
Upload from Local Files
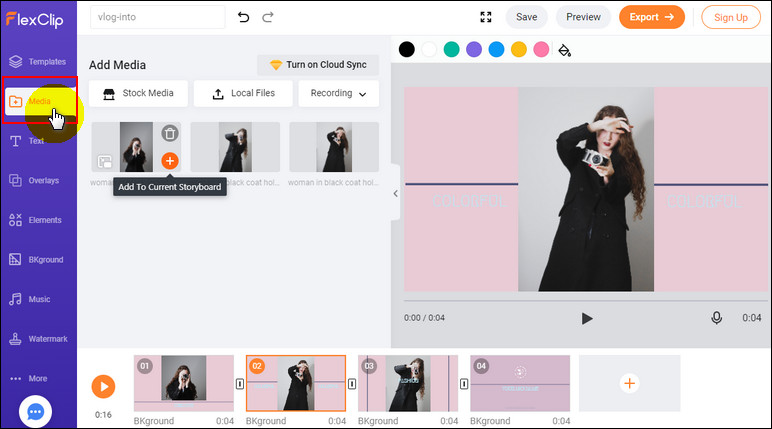pyautogui.click(x=243, y=93)
